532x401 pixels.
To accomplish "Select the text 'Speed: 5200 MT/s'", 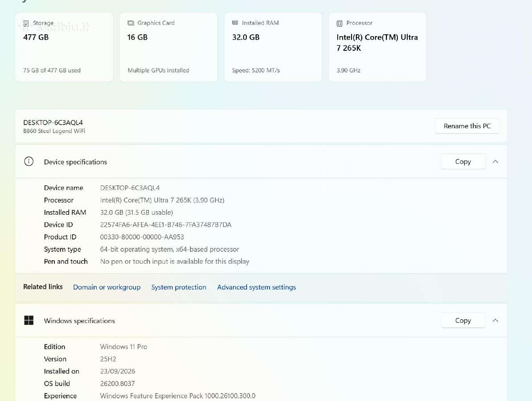I will [256, 70].
